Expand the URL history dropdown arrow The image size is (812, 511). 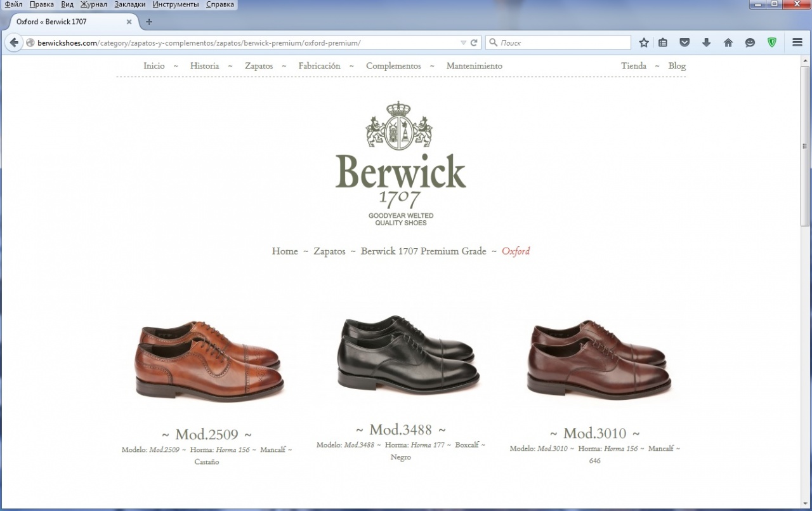(x=463, y=43)
